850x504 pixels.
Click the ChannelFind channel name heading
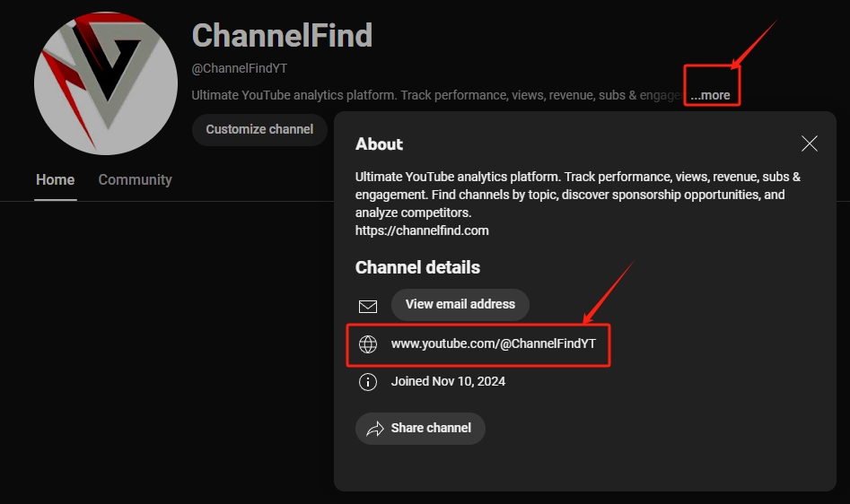tap(282, 36)
